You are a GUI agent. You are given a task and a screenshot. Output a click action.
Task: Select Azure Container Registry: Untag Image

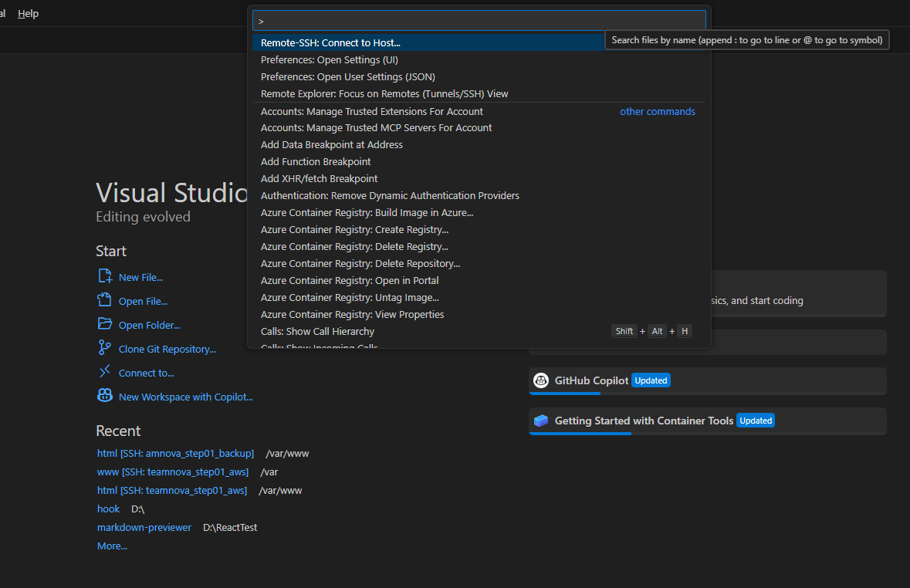(479, 297)
